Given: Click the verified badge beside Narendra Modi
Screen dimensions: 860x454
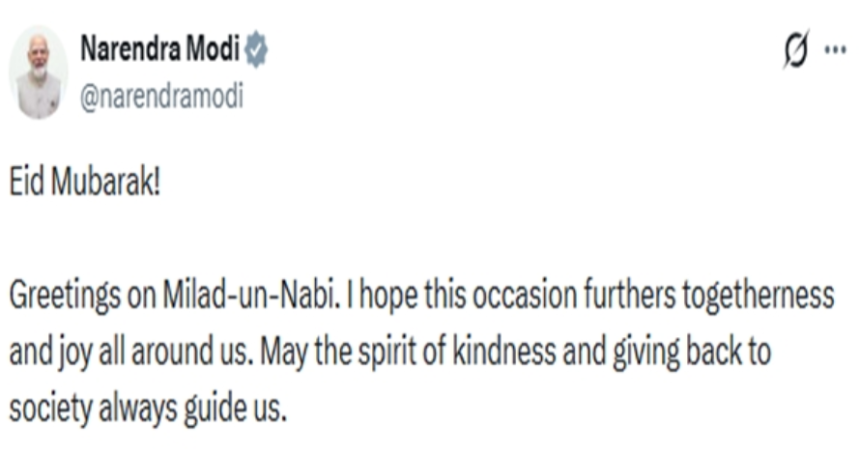Looking at the screenshot, I should [256, 50].
